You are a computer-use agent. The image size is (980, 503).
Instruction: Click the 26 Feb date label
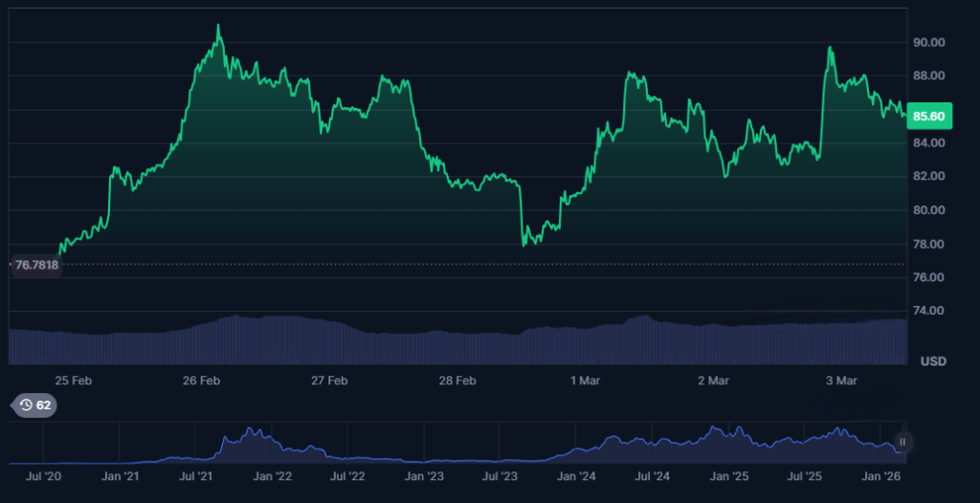point(201,381)
